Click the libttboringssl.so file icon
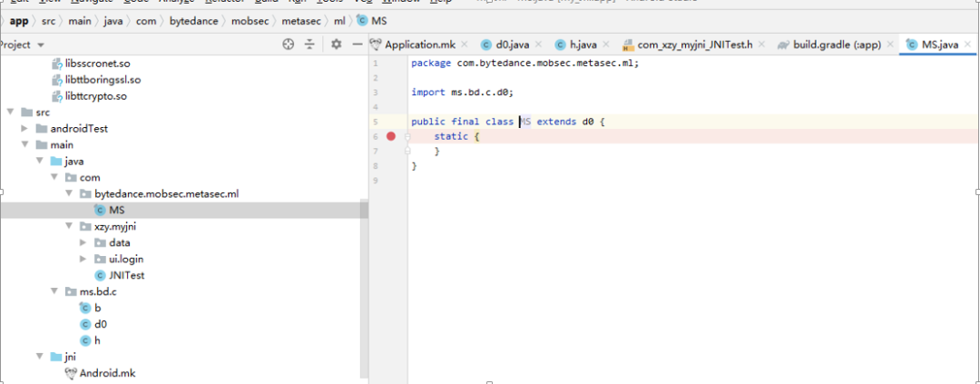 click(x=56, y=80)
